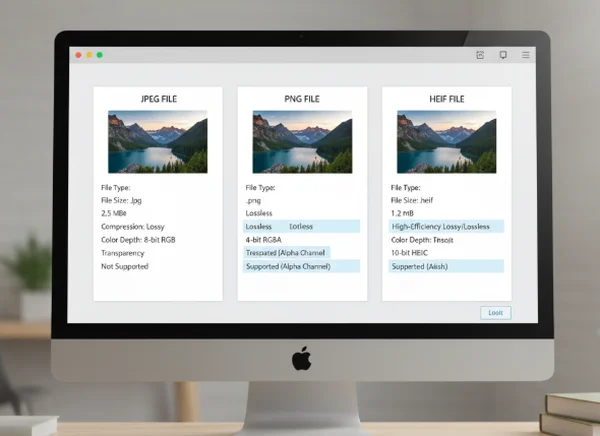Select the PNG FILE landscape thumbnail

click(302, 142)
